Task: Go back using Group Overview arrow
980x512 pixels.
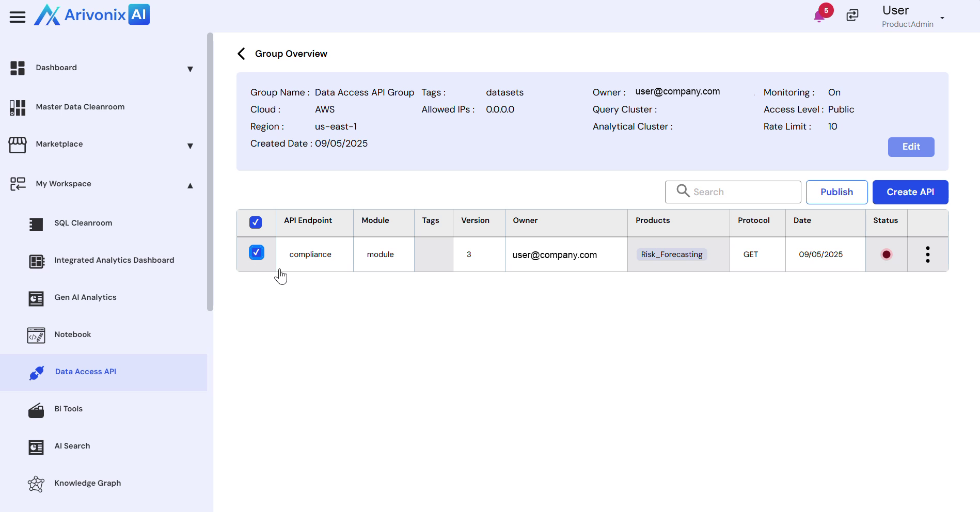Action: (x=241, y=54)
